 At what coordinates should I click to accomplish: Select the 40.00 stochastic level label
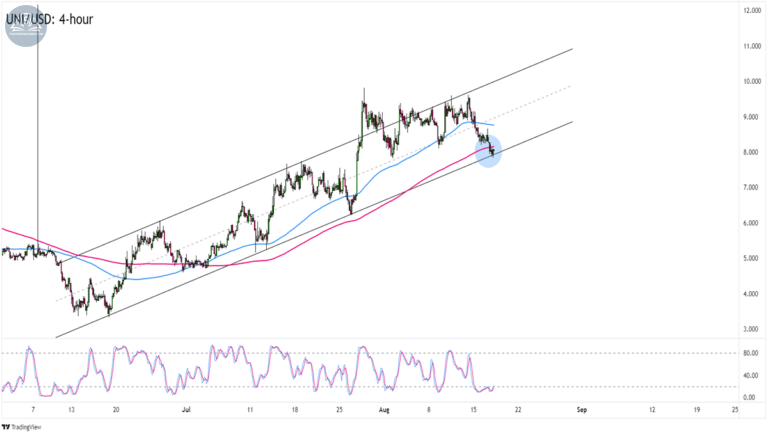point(750,375)
